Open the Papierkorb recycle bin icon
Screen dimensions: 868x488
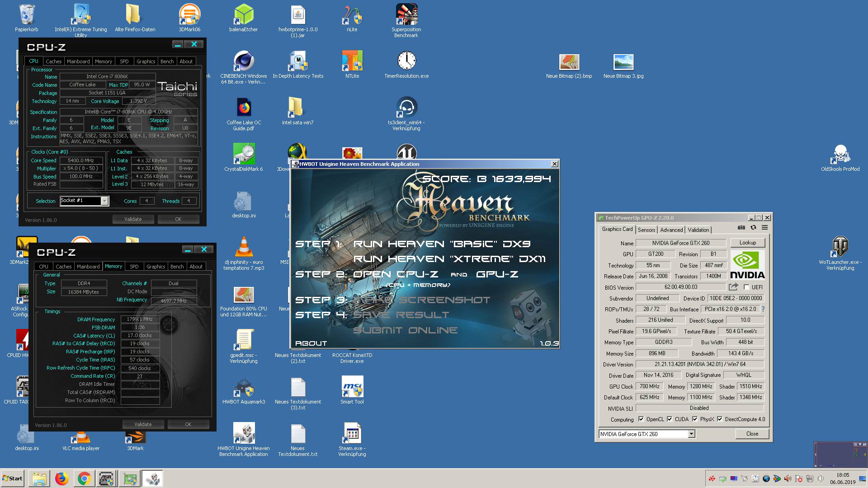[27, 18]
